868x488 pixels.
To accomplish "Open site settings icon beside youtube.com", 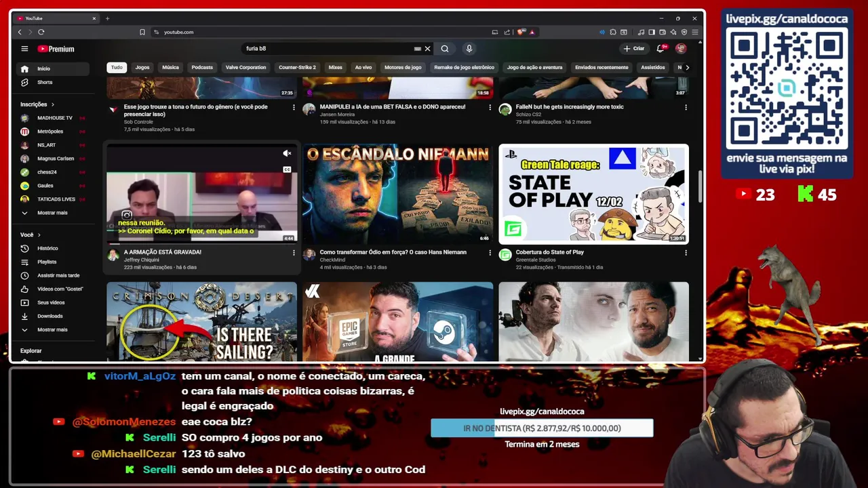I will point(156,32).
